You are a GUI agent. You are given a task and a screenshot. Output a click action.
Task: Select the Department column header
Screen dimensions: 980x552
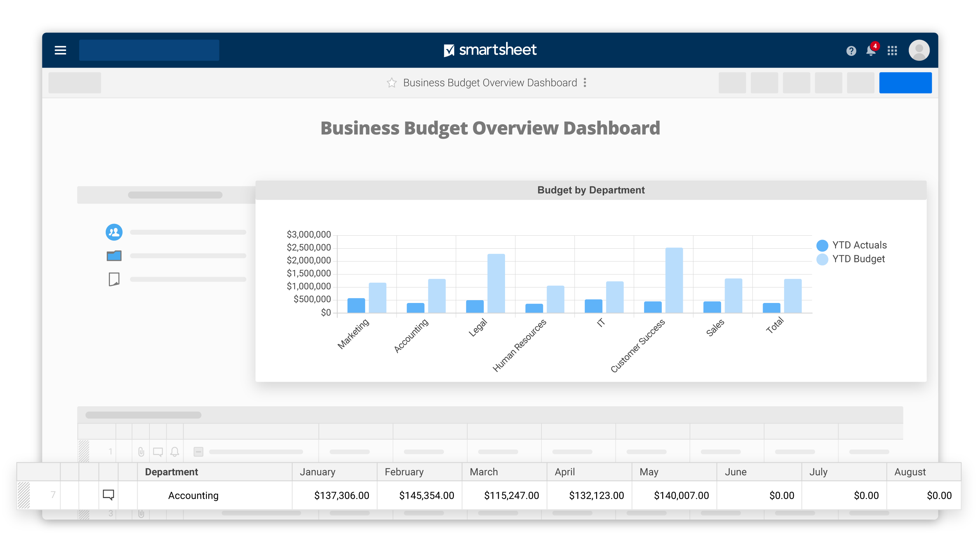(x=172, y=472)
